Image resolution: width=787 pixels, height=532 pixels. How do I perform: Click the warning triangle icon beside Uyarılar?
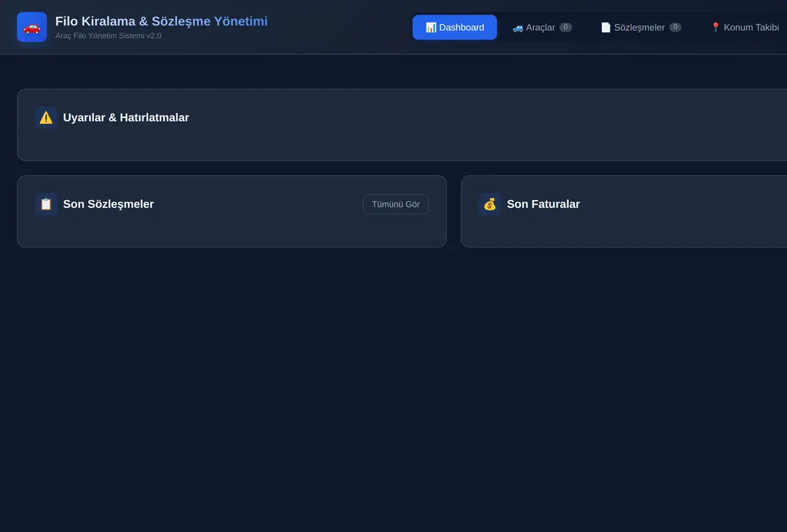pyautogui.click(x=46, y=118)
